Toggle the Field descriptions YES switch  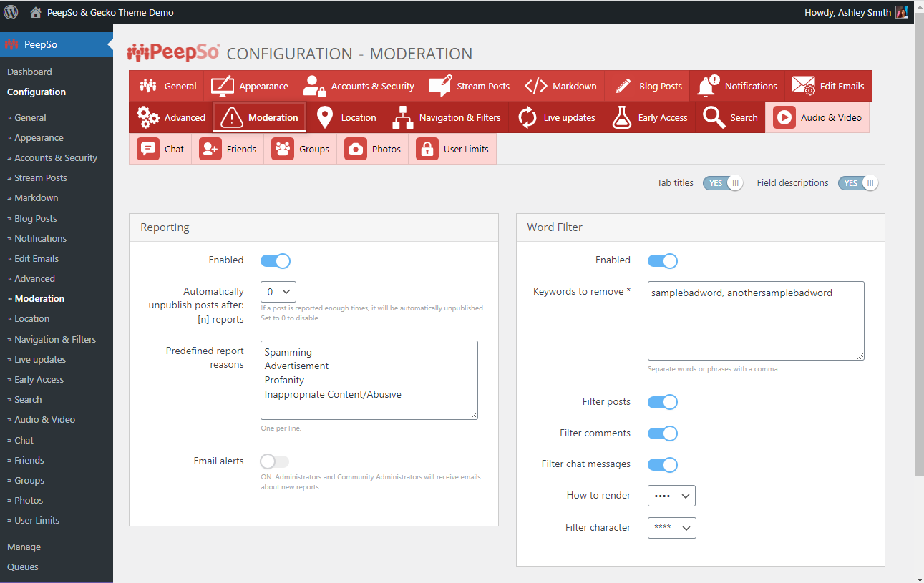pyautogui.click(x=857, y=183)
